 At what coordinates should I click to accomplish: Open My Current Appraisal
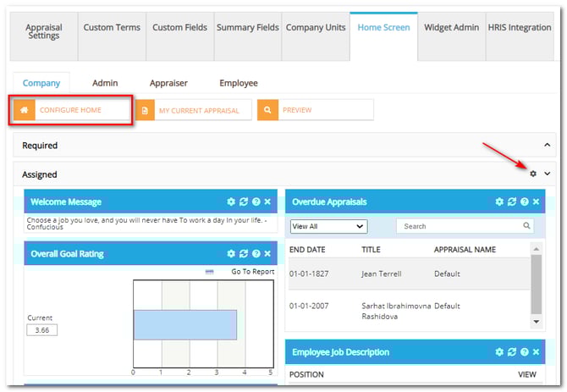pos(194,111)
